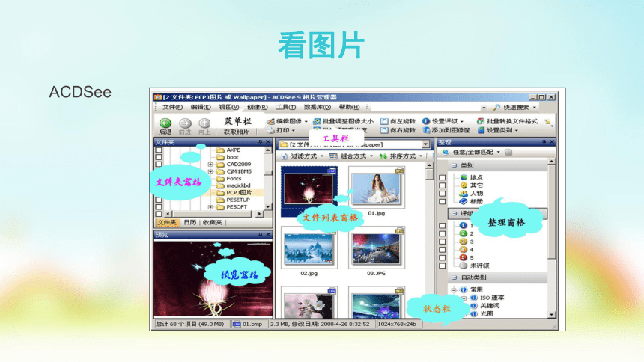This screenshot has height=362, width=644.
Task: Switch to the 日历 tab
Action: (189, 222)
